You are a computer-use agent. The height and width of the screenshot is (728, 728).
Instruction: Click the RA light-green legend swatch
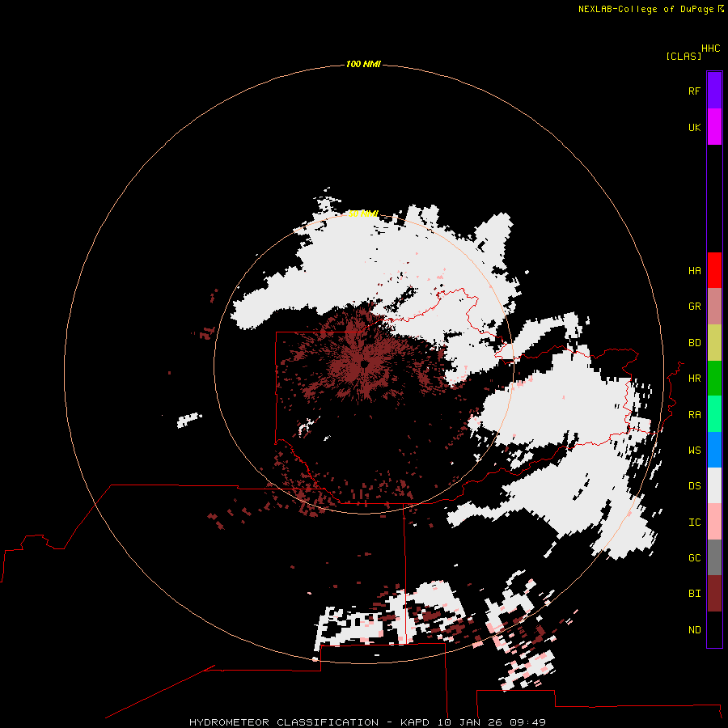(714, 414)
